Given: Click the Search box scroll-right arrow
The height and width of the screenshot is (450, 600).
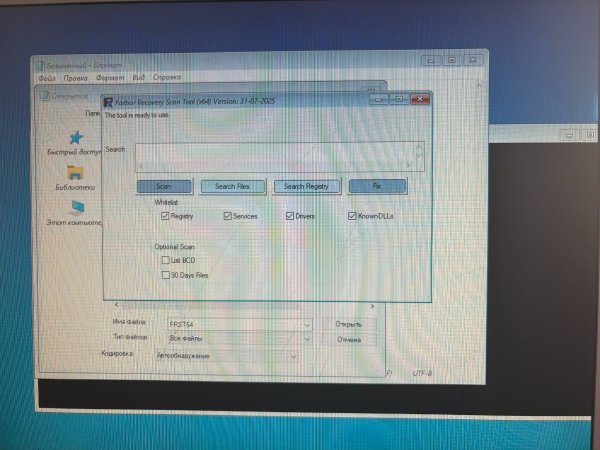Looking at the screenshot, I should pos(408,165).
